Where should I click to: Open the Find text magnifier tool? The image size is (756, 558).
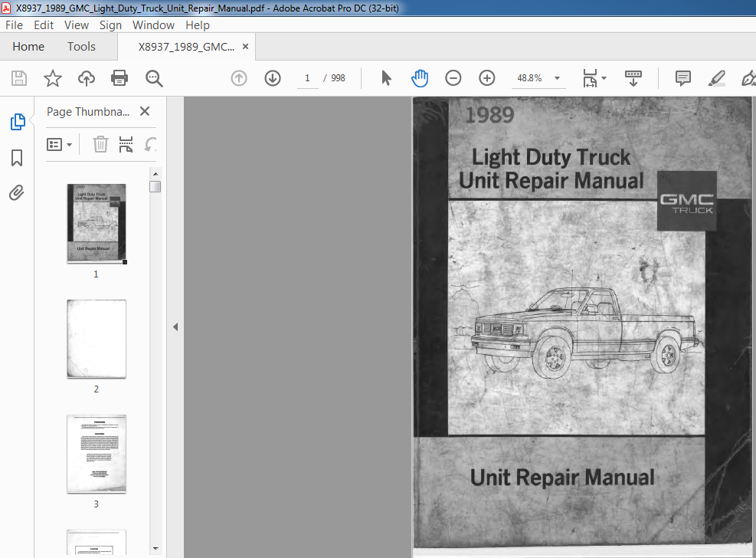pyautogui.click(x=154, y=78)
